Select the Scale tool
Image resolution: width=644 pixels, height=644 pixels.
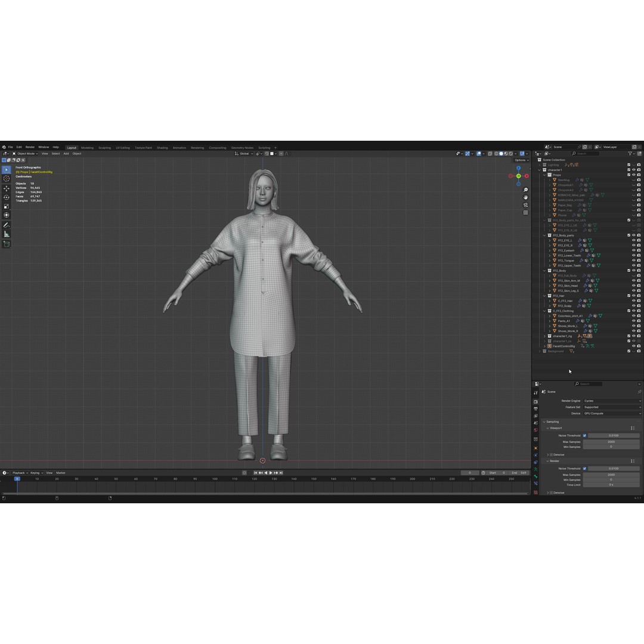pos(6,206)
